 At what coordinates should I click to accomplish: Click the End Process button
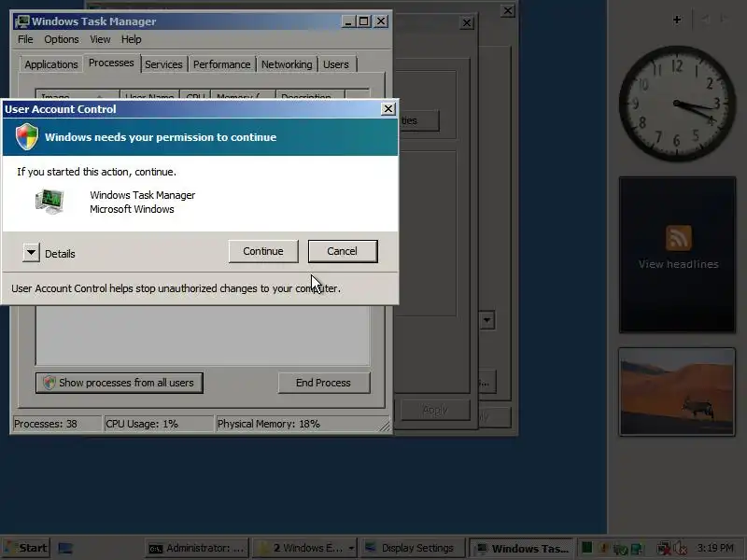(323, 383)
